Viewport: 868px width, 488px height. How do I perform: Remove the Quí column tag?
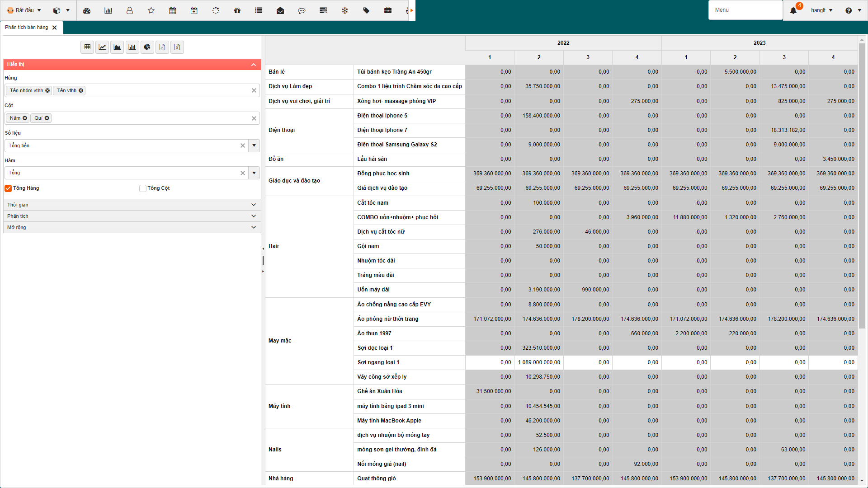(x=47, y=118)
